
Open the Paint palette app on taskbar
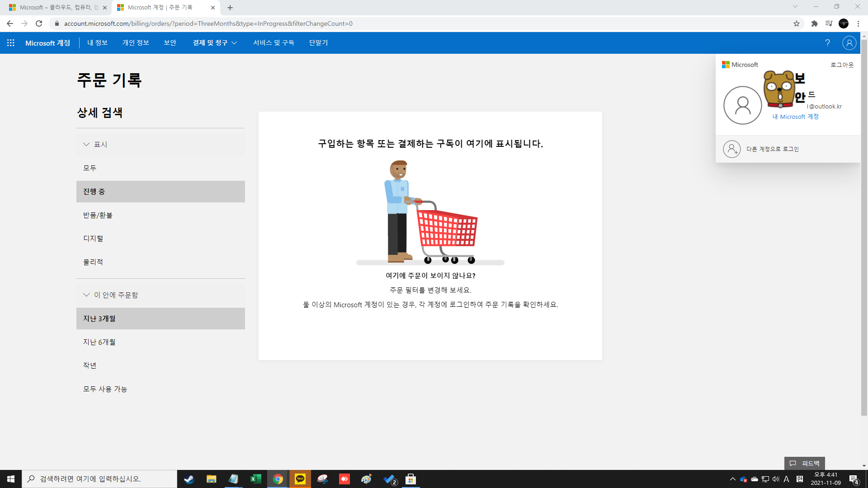point(366,479)
